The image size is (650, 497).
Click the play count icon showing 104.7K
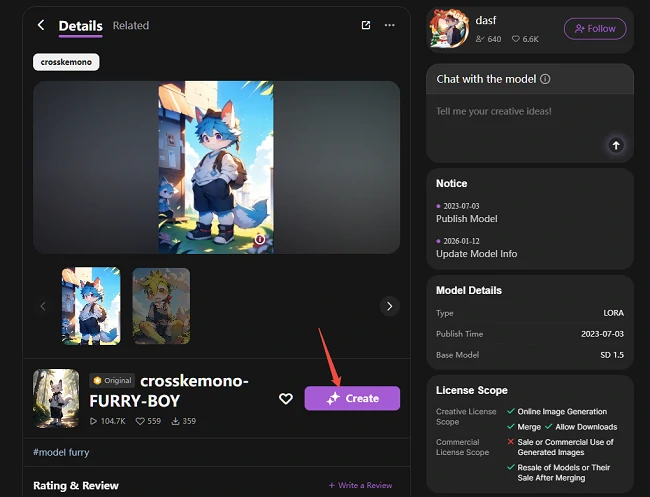pos(93,421)
